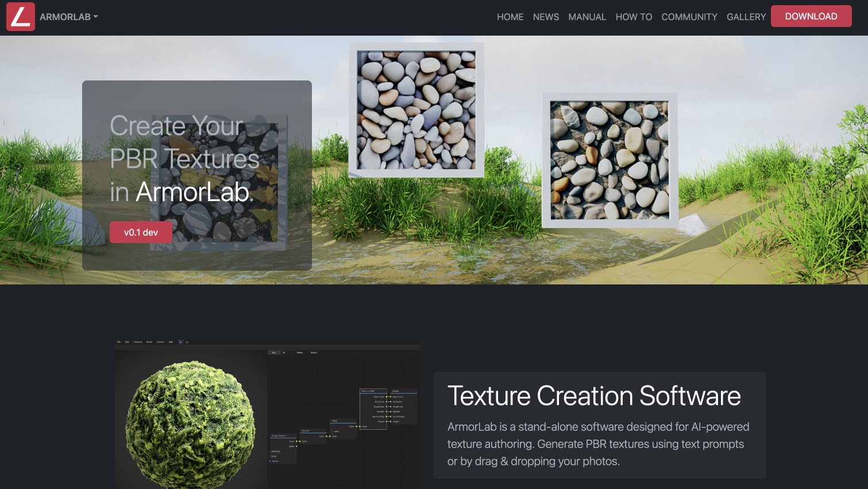
Task: Click the 'Texture Creation Software' heading
Action: tap(594, 396)
